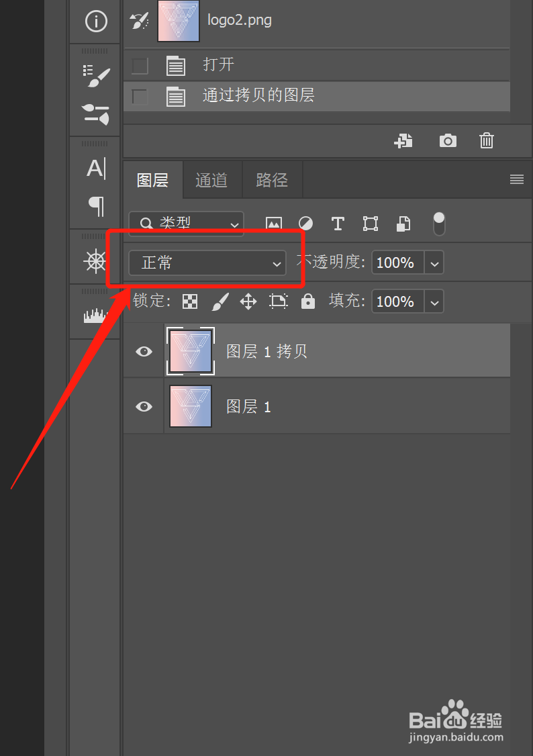Filter layers by adjustment layers

[x=305, y=224]
